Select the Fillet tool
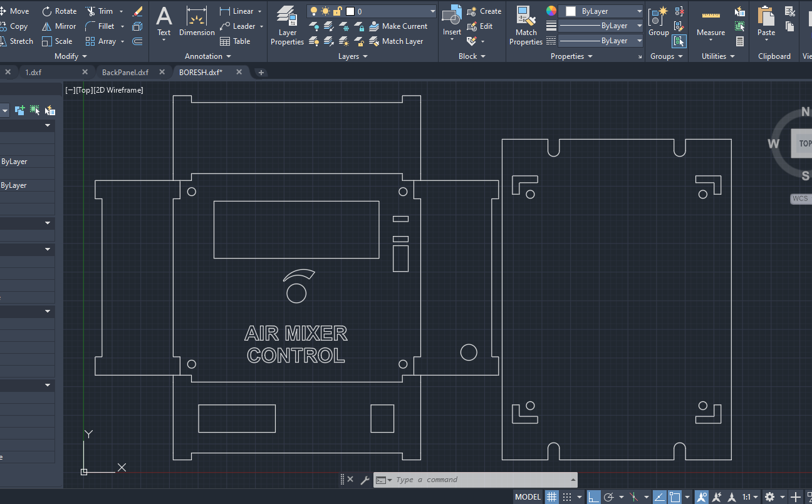812x504 pixels. [x=100, y=26]
